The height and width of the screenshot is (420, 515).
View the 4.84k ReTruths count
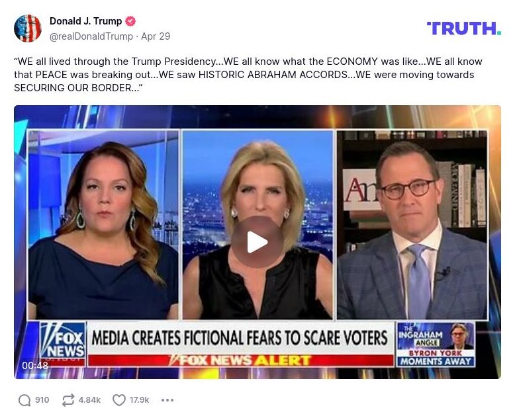coord(89,400)
